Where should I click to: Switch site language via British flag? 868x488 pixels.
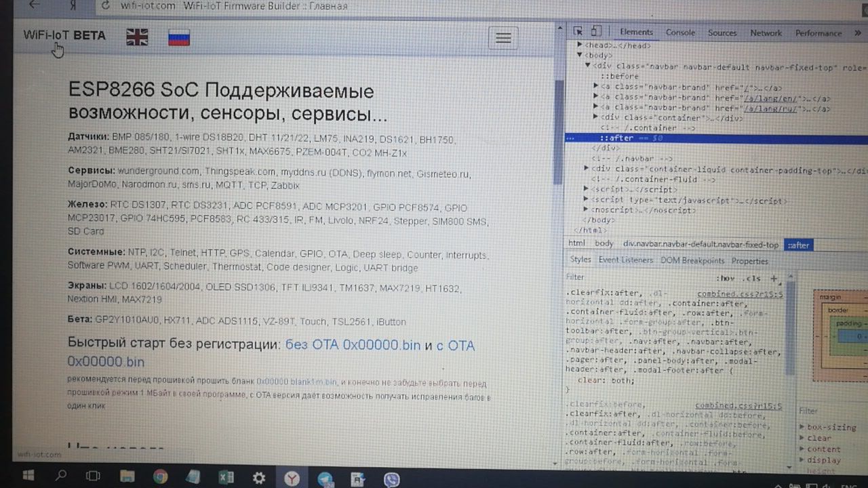pyautogui.click(x=137, y=37)
